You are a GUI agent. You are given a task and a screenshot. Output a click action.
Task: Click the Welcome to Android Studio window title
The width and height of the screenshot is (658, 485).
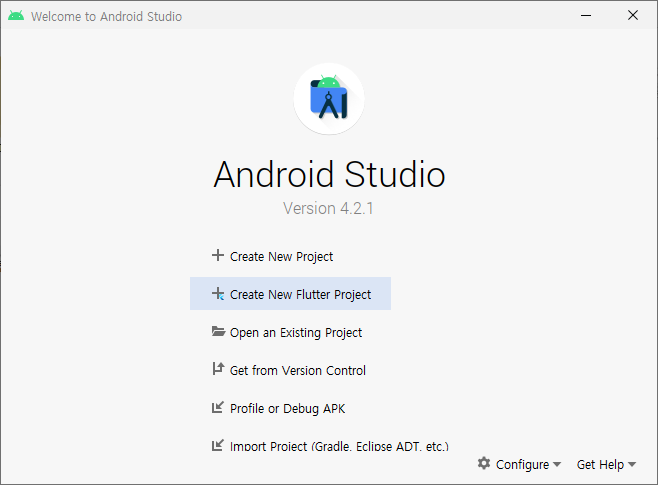tap(106, 16)
